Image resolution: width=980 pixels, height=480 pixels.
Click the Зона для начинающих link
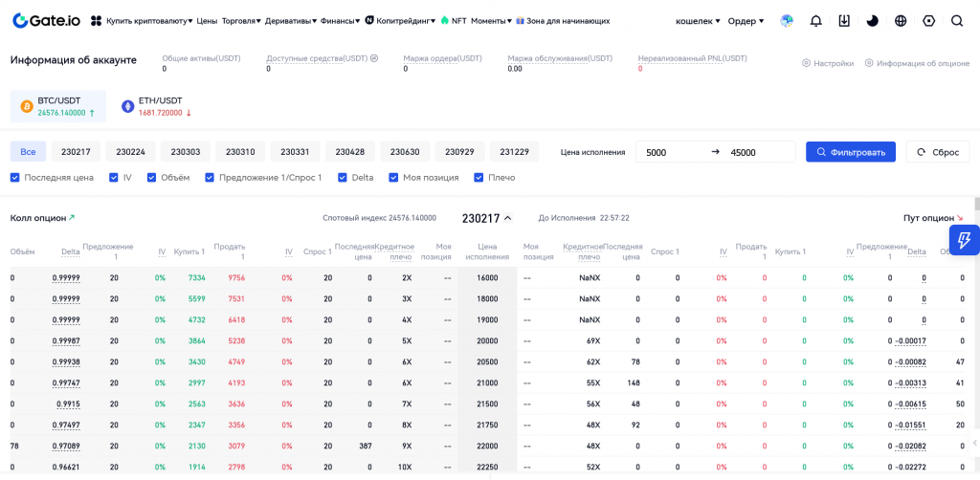(x=568, y=21)
